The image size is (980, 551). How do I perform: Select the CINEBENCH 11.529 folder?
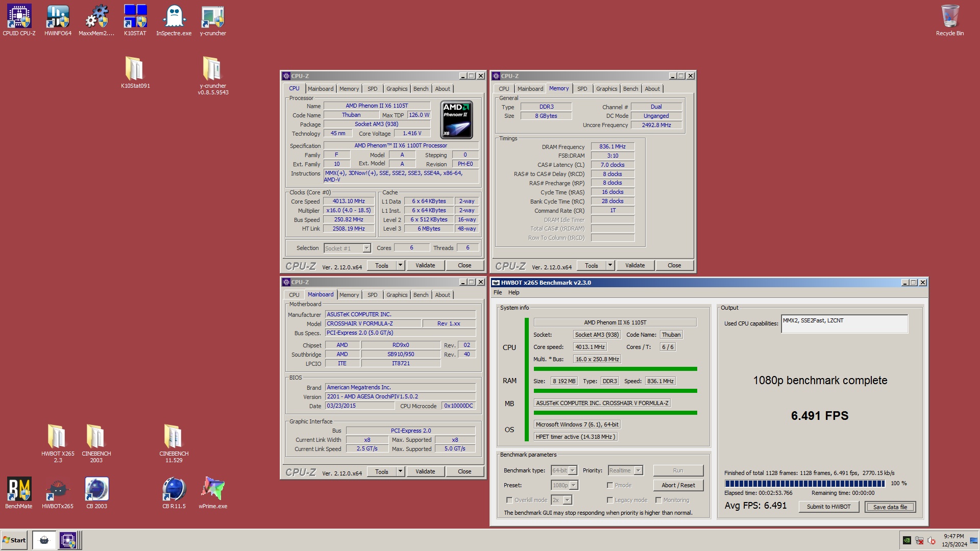174,443
